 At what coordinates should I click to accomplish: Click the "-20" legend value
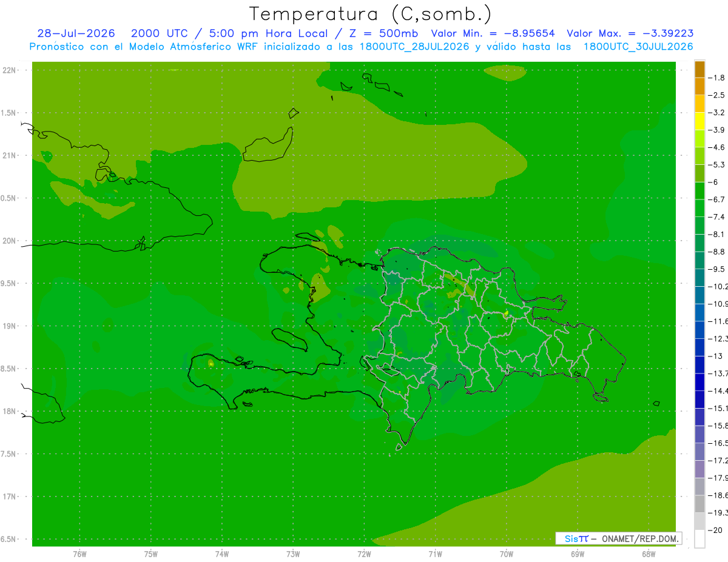pyautogui.click(x=715, y=530)
